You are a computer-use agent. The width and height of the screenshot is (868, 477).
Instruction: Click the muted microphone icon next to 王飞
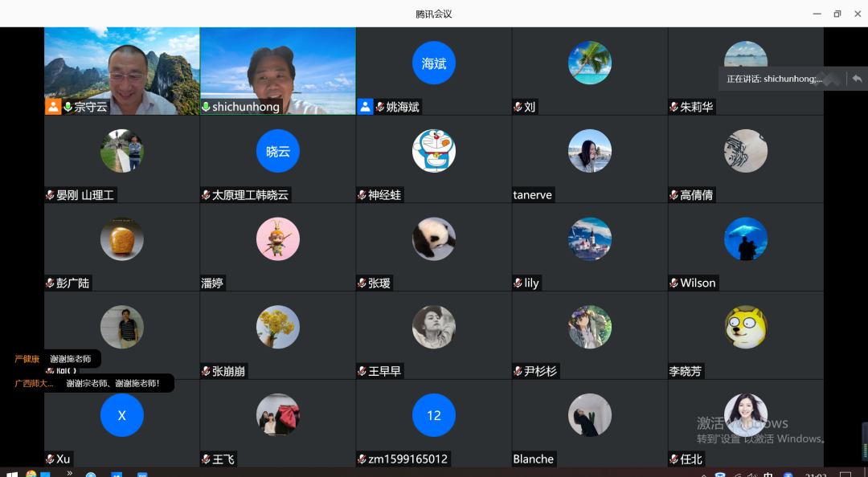206,459
